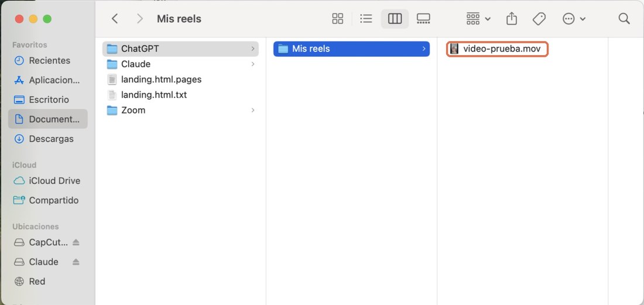Select column view mode
This screenshot has height=305, width=644.
point(395,19)
